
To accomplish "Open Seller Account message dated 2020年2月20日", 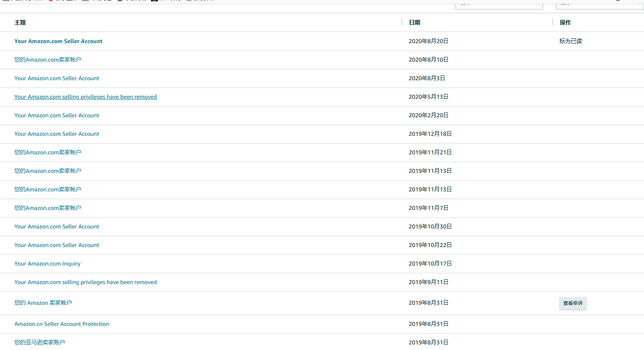I will tap(57, 116).
